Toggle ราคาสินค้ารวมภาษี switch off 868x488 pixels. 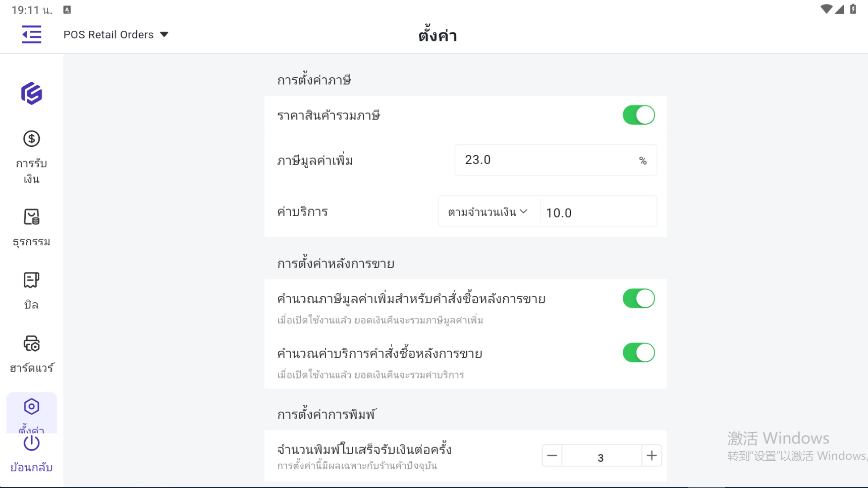tap(638, 115)
